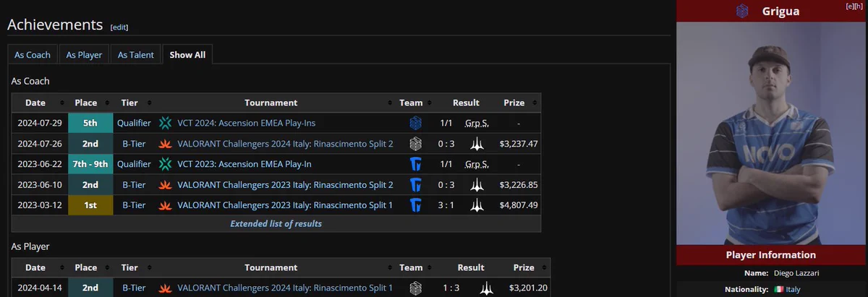
Task: Click the Italy flag icon beside Nationality
Action: pos(779,289)
